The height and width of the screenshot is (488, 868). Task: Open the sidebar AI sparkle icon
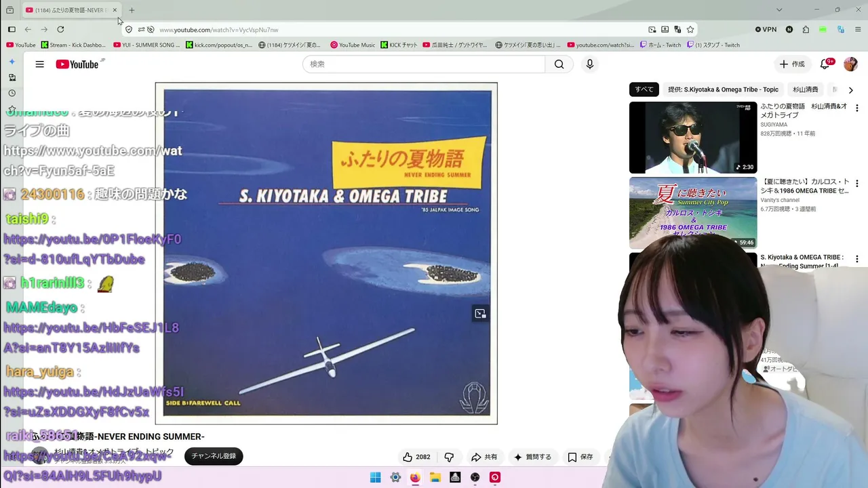(12, 62)
